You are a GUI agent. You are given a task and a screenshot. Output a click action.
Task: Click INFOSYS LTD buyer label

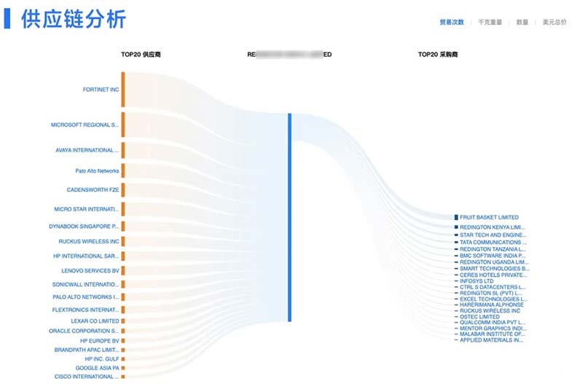pos(476,281)
